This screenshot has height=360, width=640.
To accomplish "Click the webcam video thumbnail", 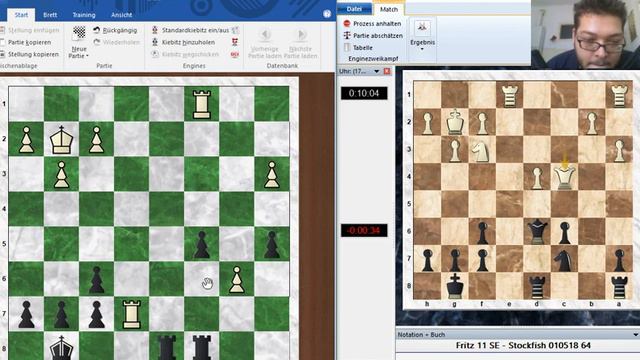I will tap(585, 34).
